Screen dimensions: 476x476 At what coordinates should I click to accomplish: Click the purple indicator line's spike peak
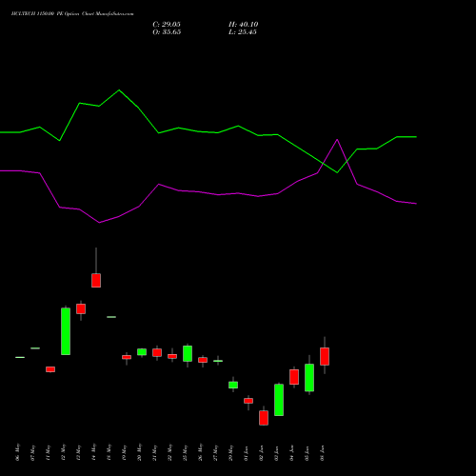pyautogui.click(x=337, y=139)
